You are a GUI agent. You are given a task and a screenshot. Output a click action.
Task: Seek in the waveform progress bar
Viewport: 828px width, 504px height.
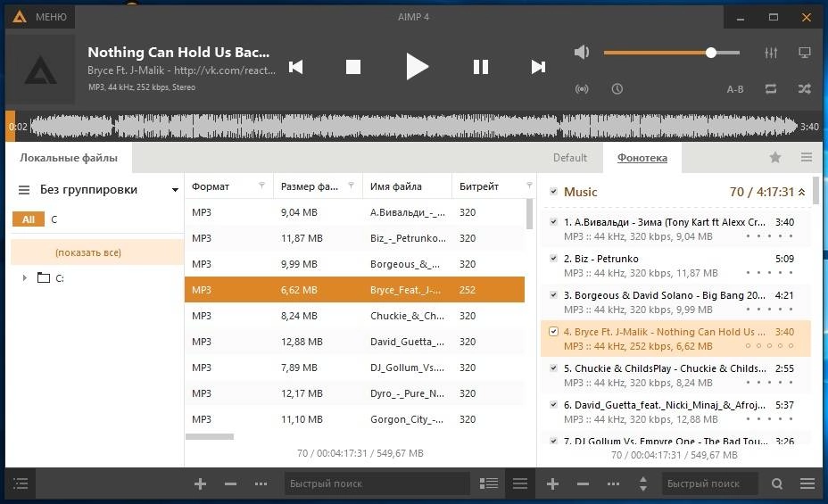[x=413, y=127]
